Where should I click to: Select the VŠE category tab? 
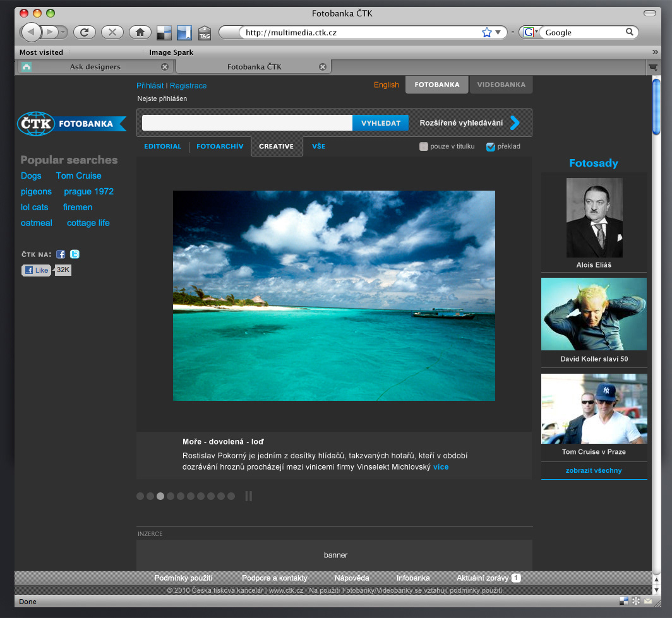[318, 146]
